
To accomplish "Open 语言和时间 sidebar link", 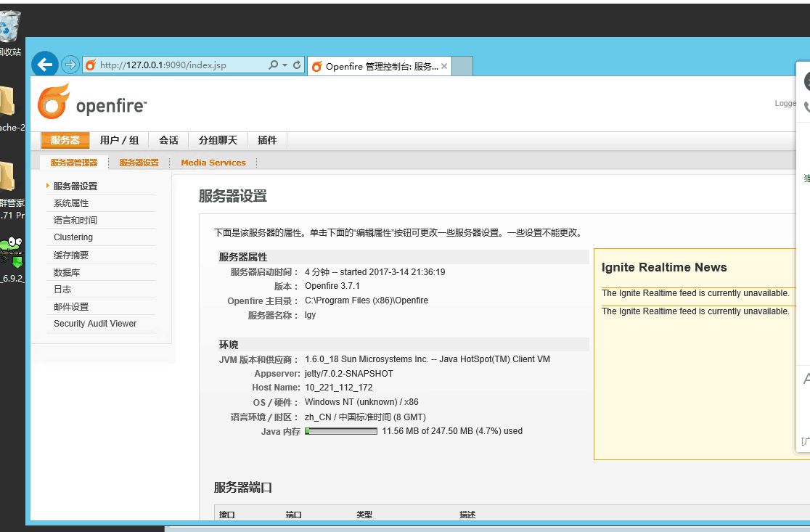I will coord(75,220).
